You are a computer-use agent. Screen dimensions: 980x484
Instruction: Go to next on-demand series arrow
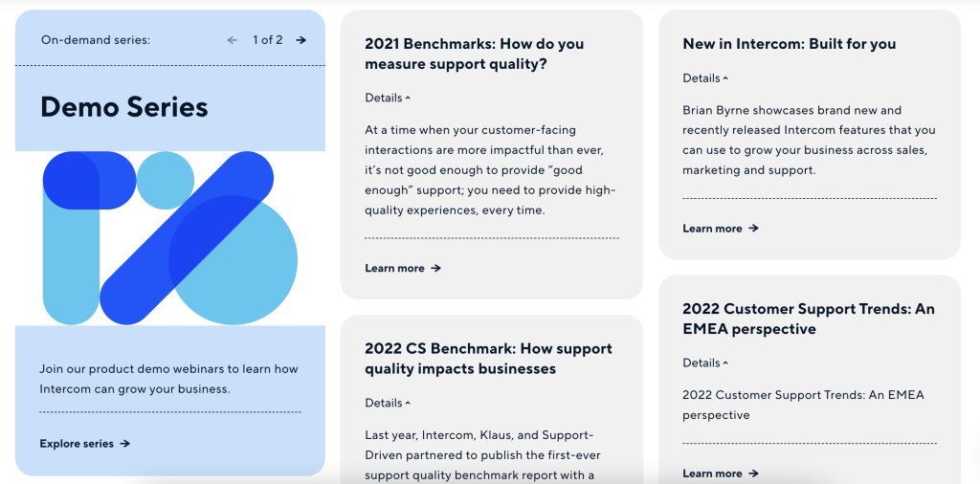301,40
